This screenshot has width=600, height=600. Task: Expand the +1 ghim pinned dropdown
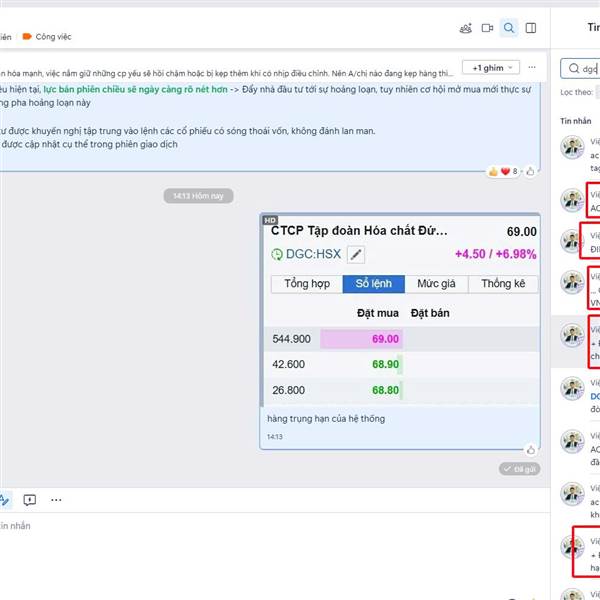pos(491,68)
